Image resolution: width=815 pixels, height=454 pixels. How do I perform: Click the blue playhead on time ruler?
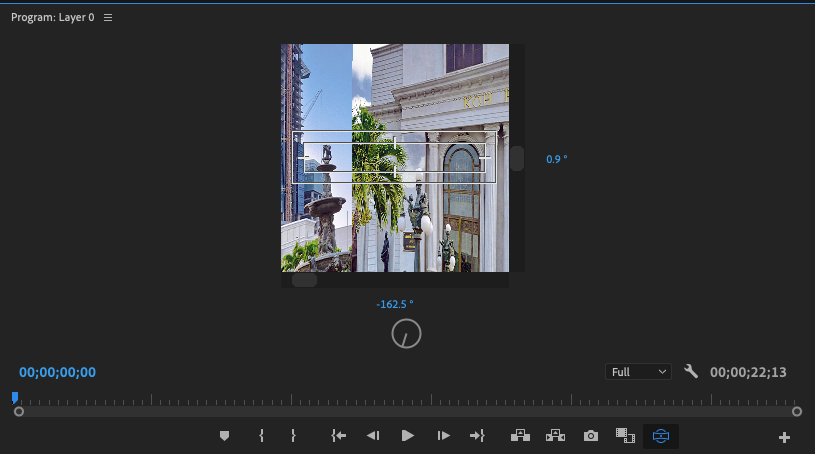click(x=15, y=398)
